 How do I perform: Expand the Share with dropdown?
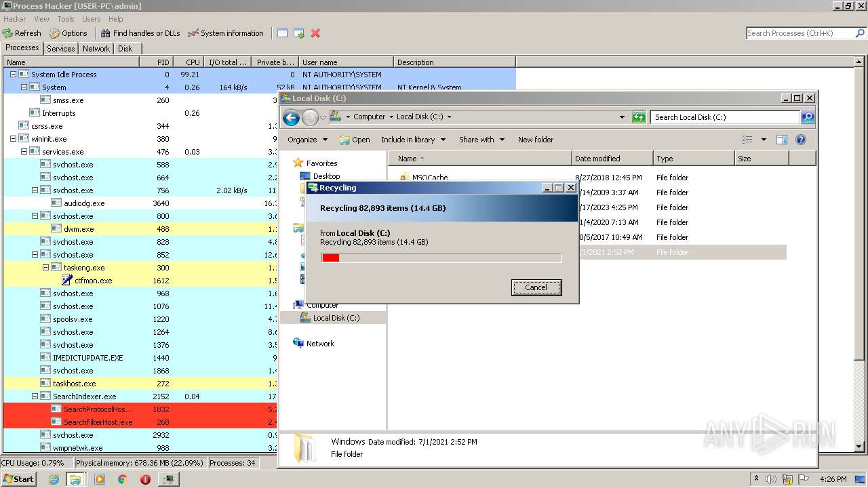coord(481,140)
